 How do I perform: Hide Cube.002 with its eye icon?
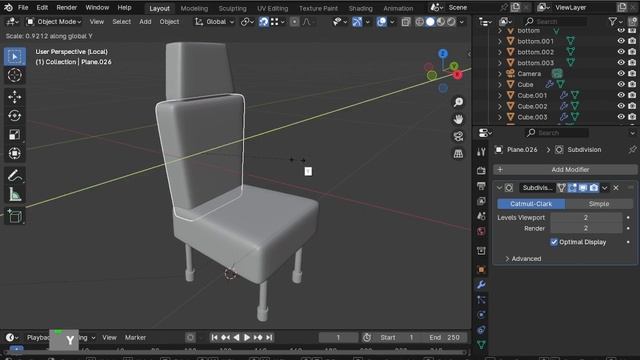pyautogui.click(x=621, y=106)
